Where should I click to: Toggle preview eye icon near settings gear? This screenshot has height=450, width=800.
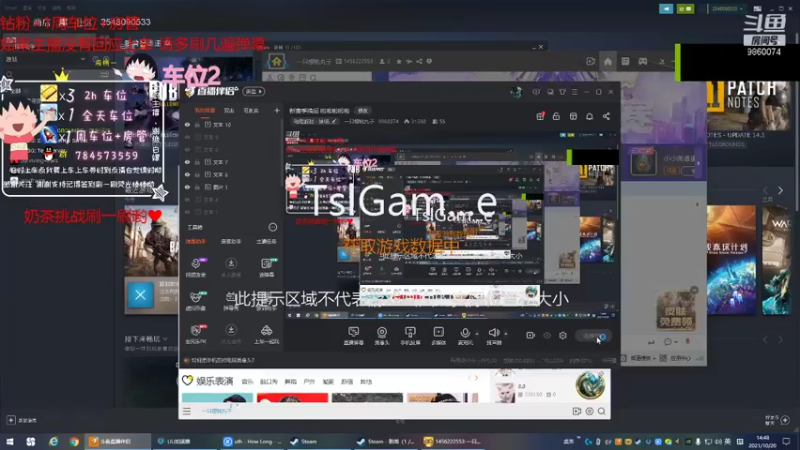tap(547, 335)
